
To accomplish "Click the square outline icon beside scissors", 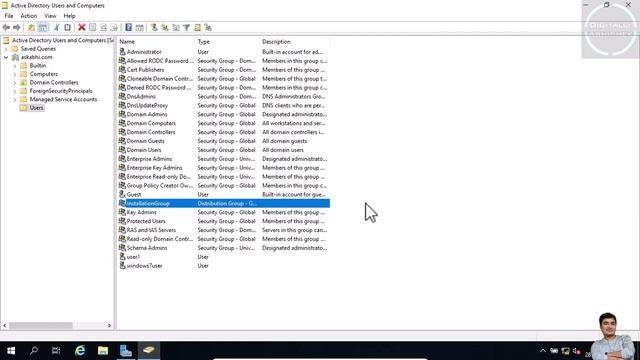I will 67,27.
